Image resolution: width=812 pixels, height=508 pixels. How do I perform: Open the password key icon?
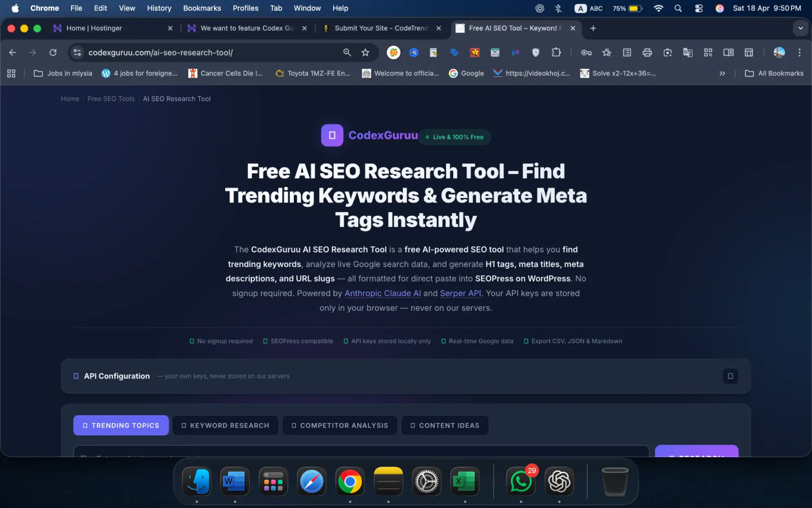(586, 52)
